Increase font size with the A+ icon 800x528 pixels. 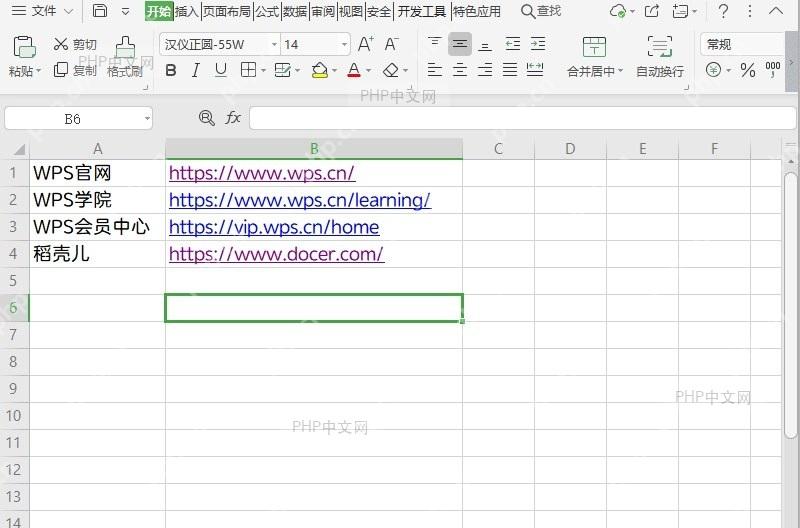(365, 44)
